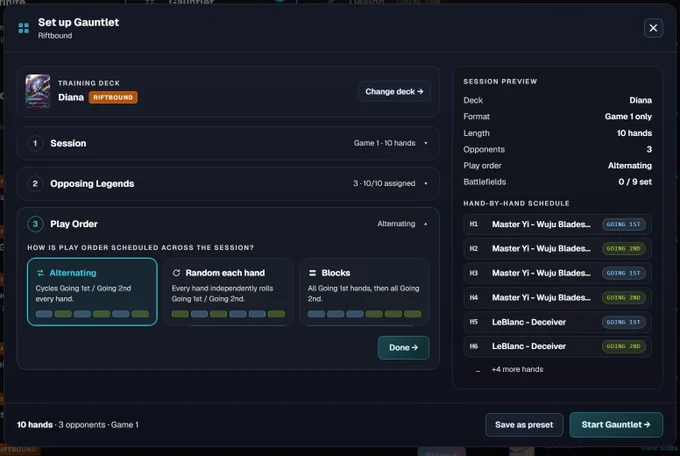
Task: Select the Alternating play order option
Action: click(x=92, y=292)
